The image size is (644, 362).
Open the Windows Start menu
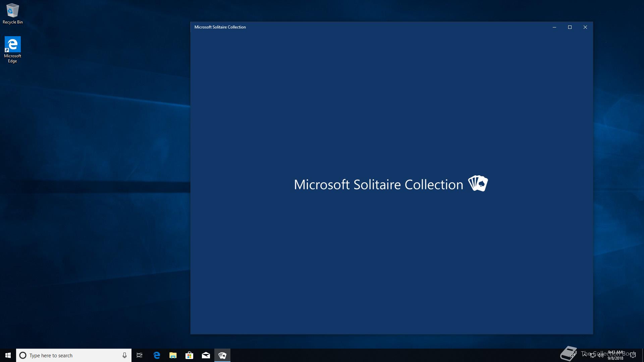tap(8, 355)
